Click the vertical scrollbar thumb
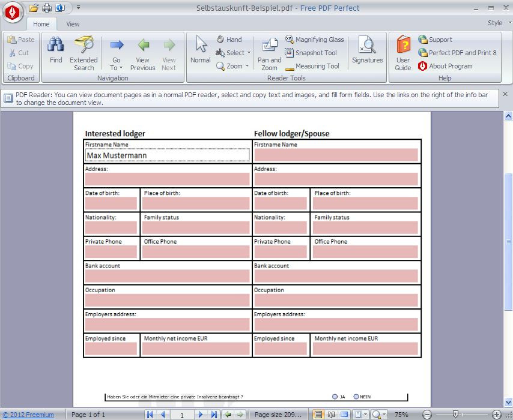The height and width of the screenshot is (420, 513). pyautogui.click(x=508, y=242)
